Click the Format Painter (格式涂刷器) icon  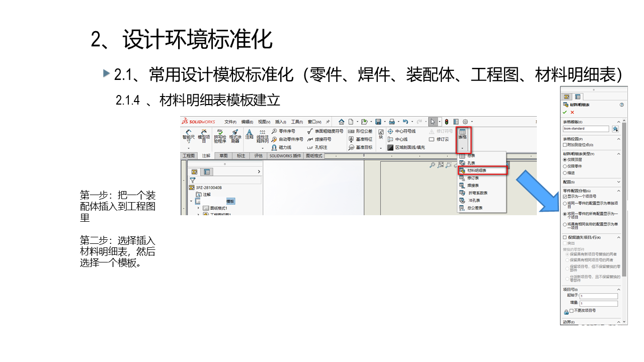234,136
